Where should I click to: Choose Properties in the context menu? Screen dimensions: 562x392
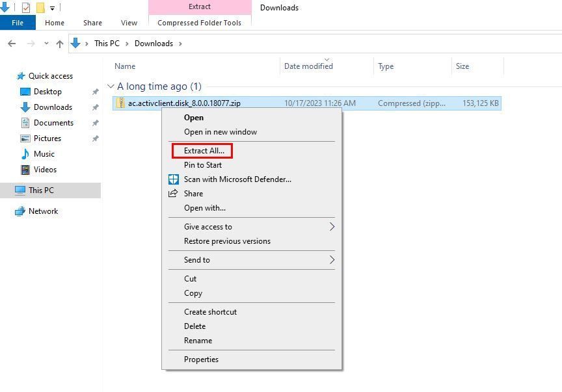point(252,359)
